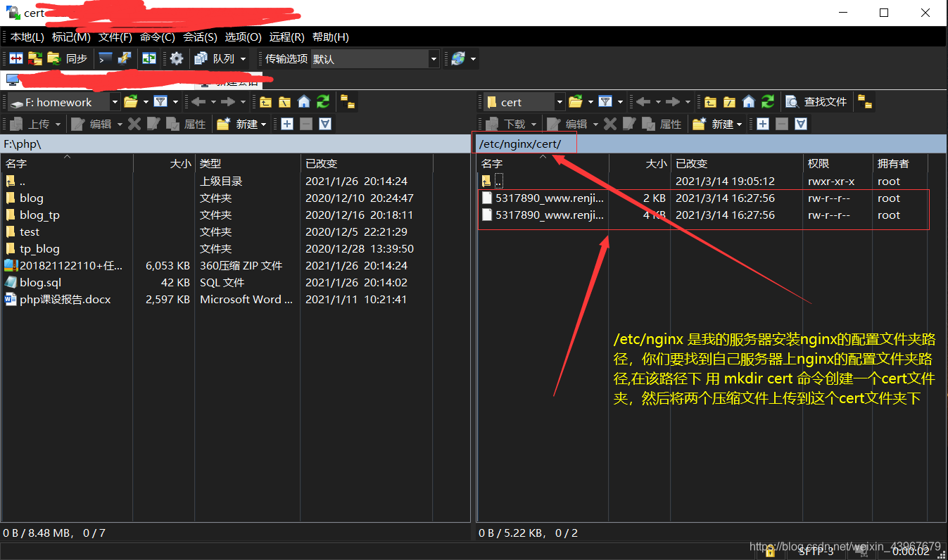Open the remote directory dropdown cert
The image size is (948, 560).
click(x=524, y=102)
